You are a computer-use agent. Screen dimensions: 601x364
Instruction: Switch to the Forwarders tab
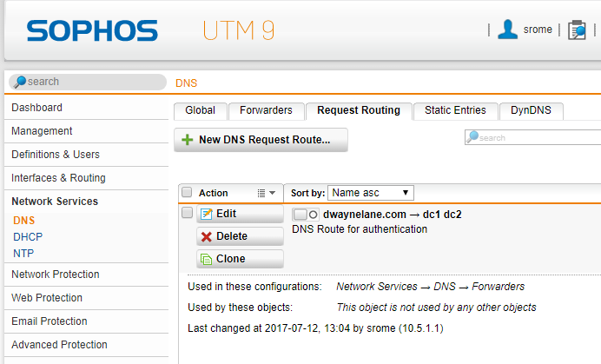266,110
